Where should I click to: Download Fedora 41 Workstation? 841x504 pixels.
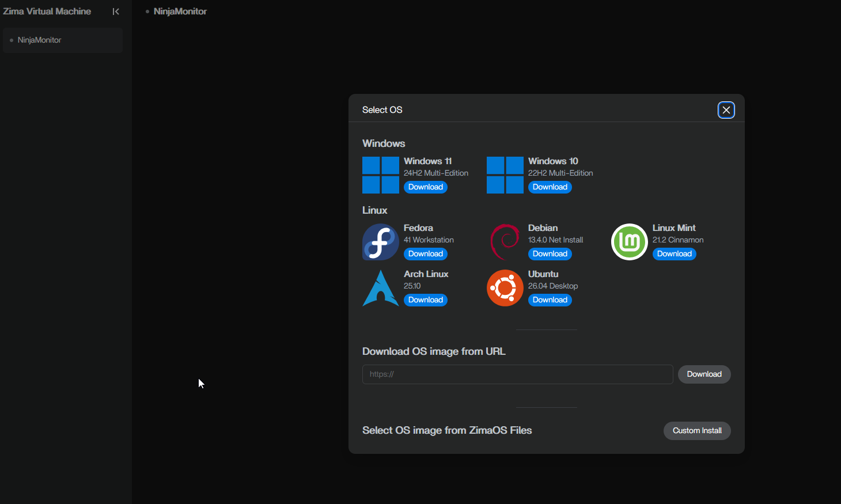[x=426, y=254]
